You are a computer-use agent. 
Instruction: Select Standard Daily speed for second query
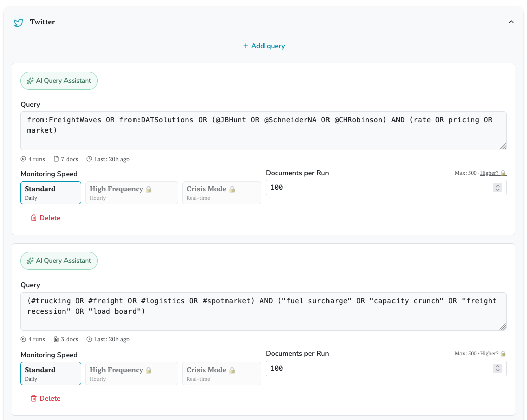pos(50,373)
